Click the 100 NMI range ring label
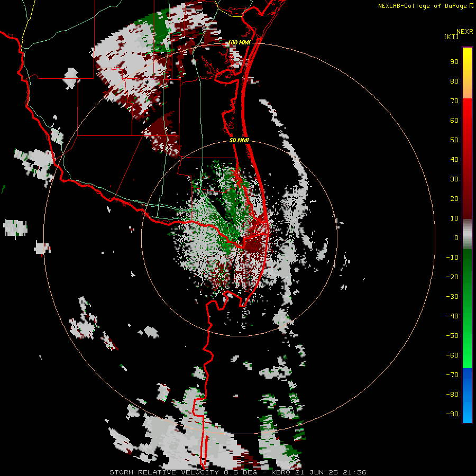 coord(239,42)
